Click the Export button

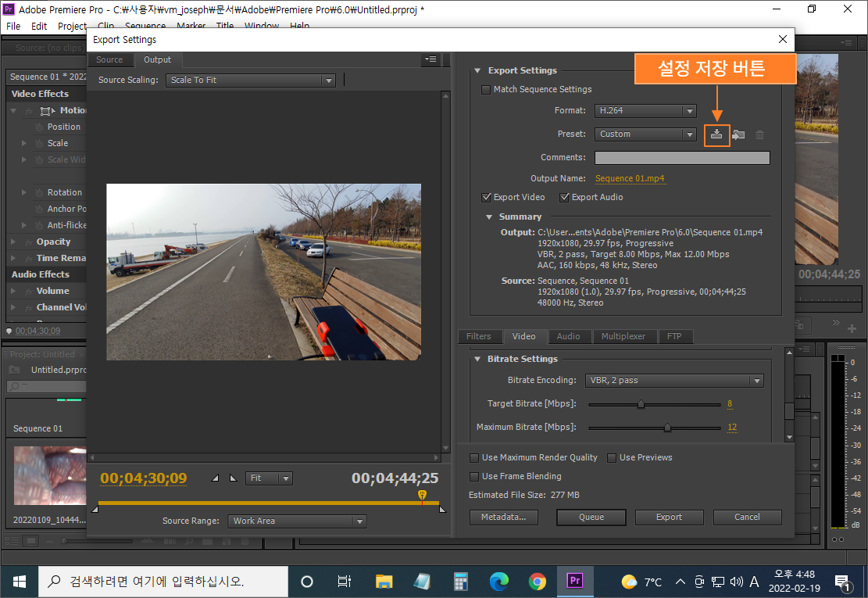670,517
